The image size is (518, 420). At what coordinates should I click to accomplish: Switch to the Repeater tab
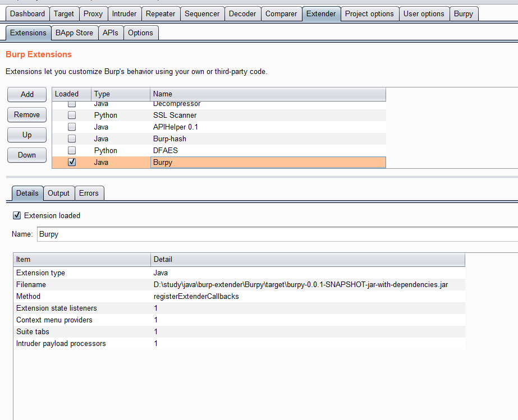[161, 14]
